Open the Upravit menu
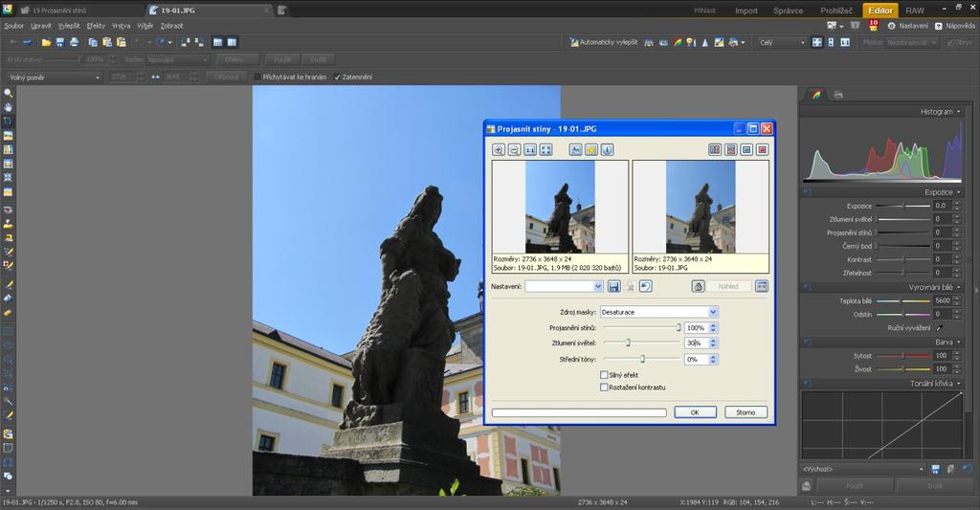 click(41, 26)
